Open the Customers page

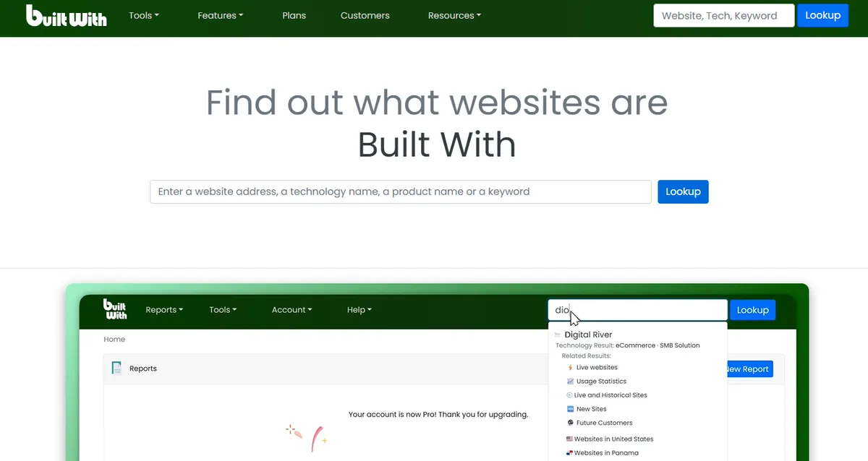(365, 15)
